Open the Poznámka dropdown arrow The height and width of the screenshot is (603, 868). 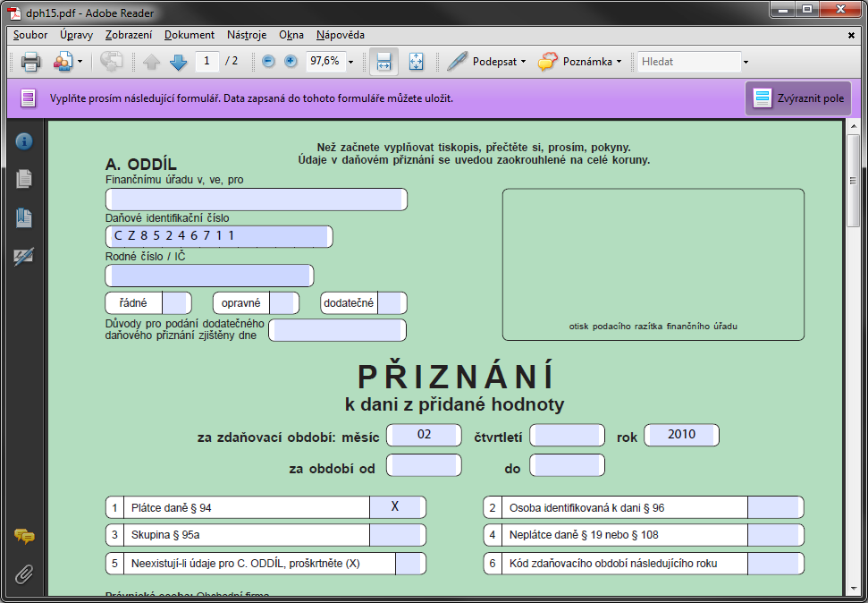click(619, 62)
